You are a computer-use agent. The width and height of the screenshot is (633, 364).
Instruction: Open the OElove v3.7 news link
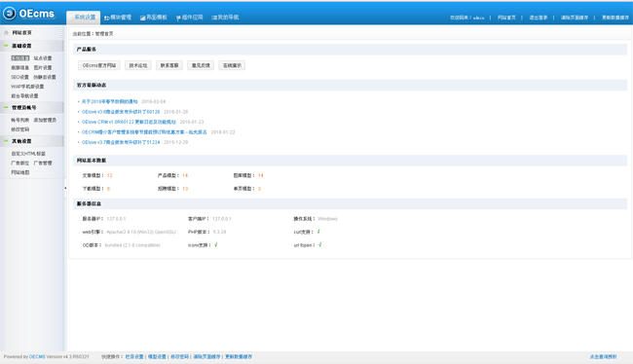(x=121, y=142)
